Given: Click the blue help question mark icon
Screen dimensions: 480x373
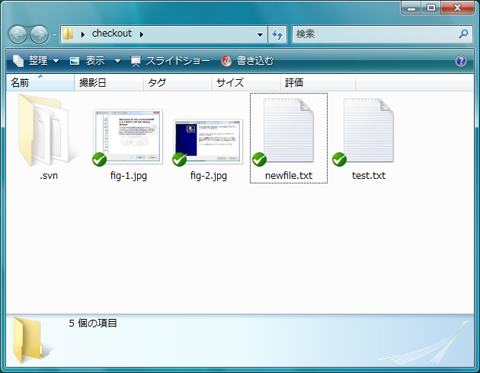Looking at the screenshot, I should tap(461, 61).
